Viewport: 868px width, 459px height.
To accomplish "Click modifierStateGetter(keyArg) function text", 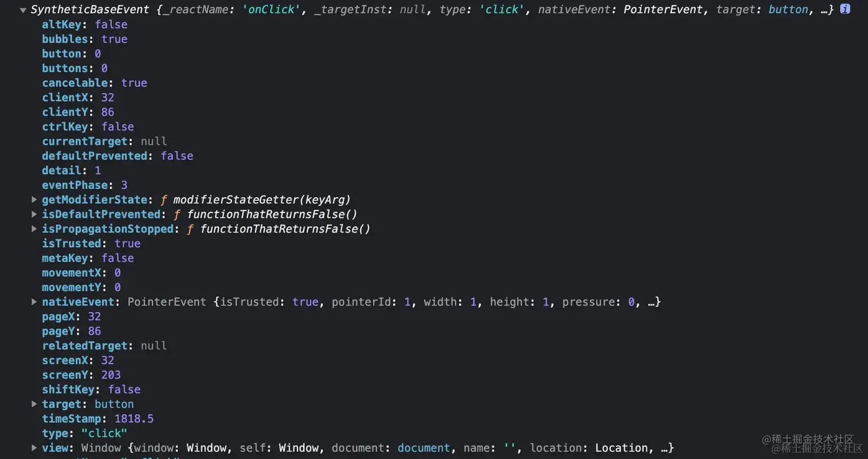I will 262,199.
